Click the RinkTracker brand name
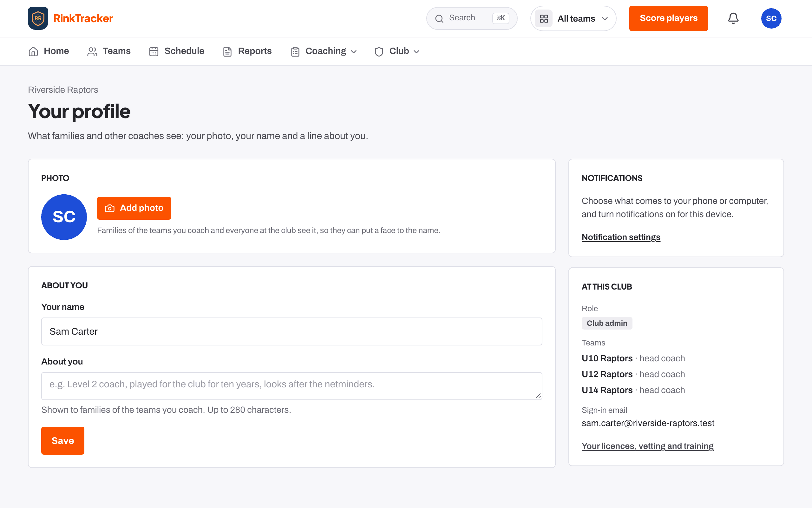This screenshot has height=508, width=812. pyautogui.click(x=83, y=18)
